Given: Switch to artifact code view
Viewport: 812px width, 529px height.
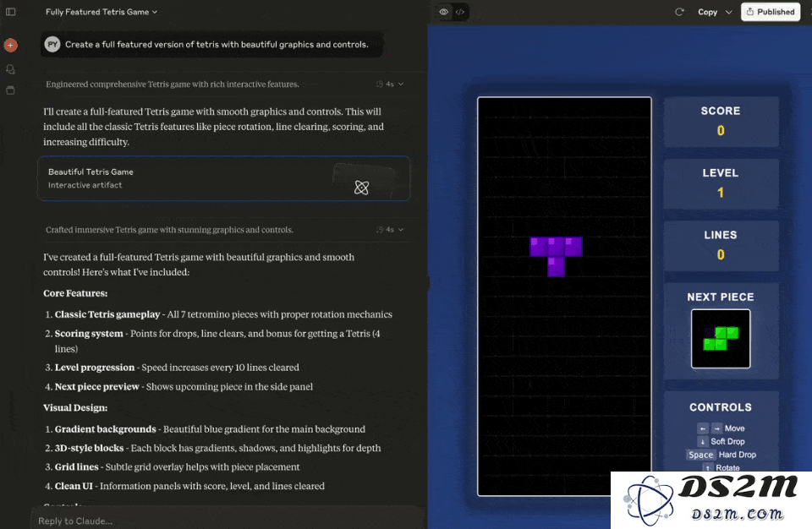Looking at the screenshot, I should 460,11.
